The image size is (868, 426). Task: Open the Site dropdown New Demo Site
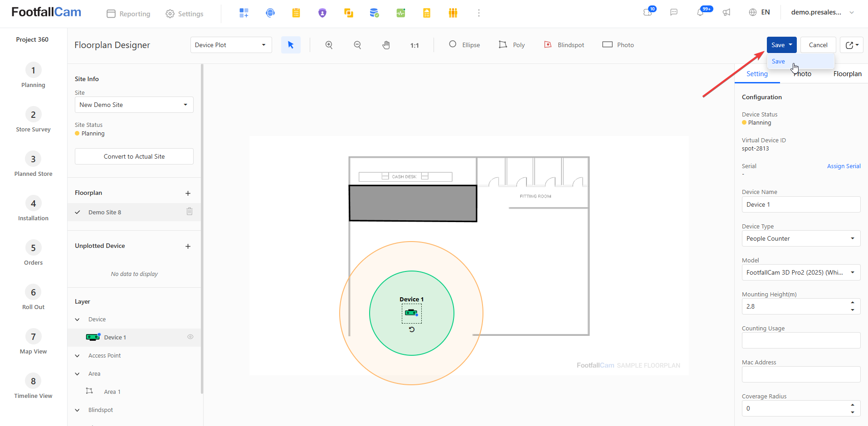[134, 105]
